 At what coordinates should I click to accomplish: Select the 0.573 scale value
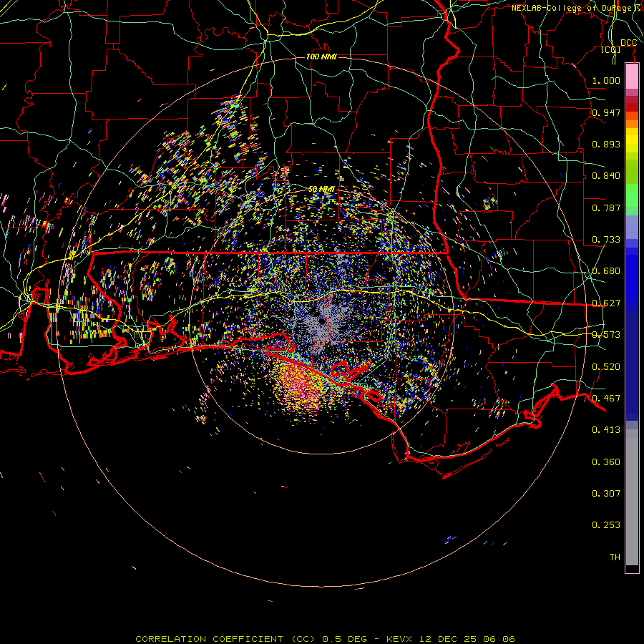(x=606, y=335)
